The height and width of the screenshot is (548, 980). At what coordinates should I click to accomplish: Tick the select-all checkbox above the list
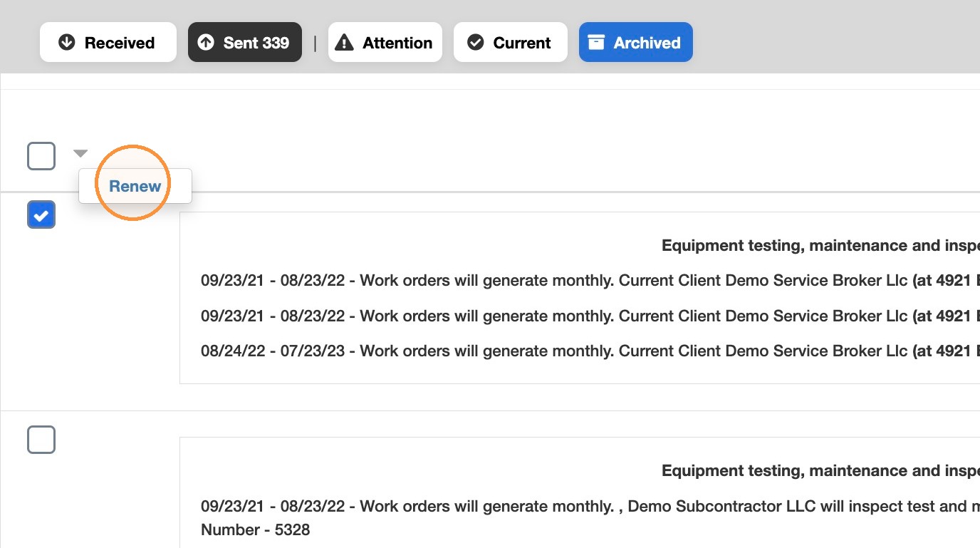[x=41, y=156]
